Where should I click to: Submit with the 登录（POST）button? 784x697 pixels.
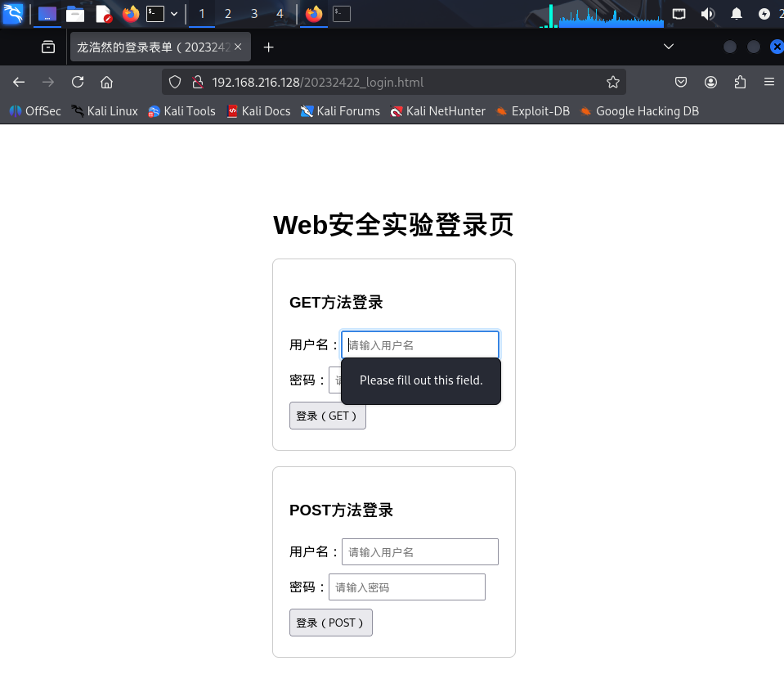point(331,623)
